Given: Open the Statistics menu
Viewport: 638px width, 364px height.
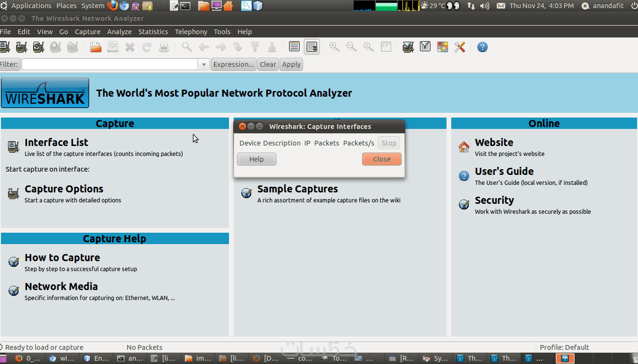Looking at the screenshot, I should (x=153, y=32).
